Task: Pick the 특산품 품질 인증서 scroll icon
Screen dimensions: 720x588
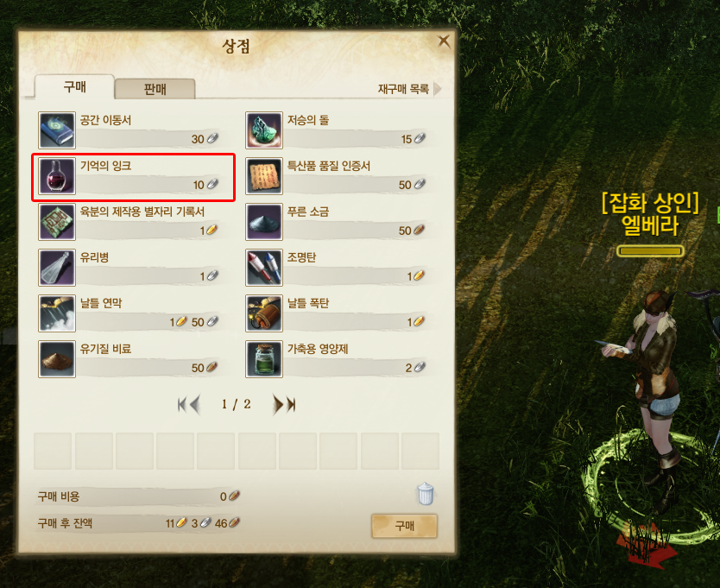Action: pyautogui.click(x=264, y=176)
